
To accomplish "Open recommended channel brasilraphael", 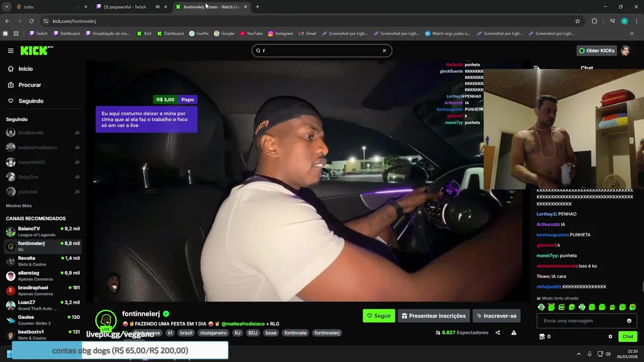I will [43, 291].
